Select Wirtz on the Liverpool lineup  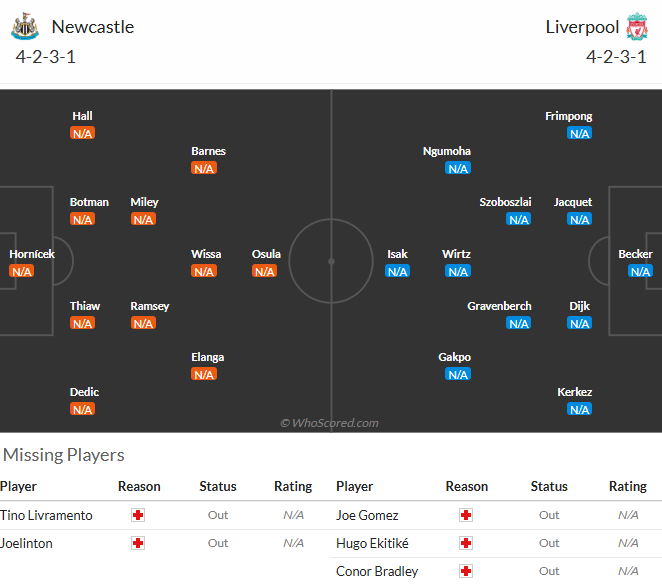pos(456,254)
